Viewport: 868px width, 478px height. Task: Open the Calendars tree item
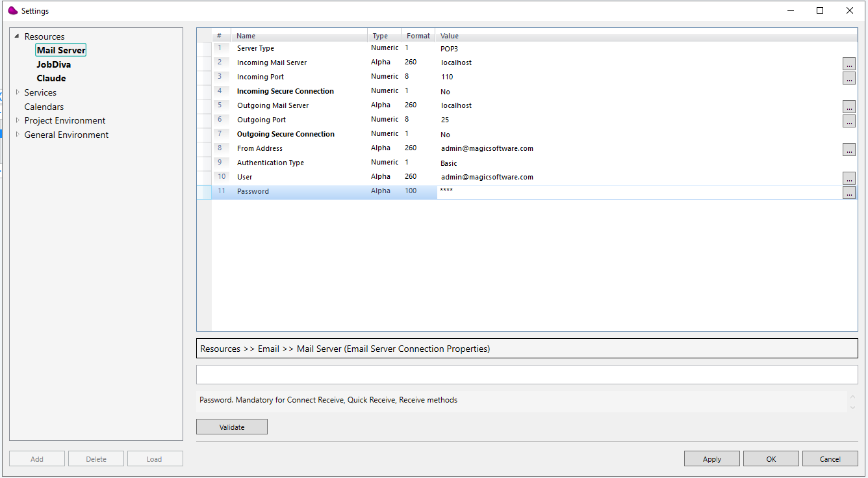click(44, 107)
